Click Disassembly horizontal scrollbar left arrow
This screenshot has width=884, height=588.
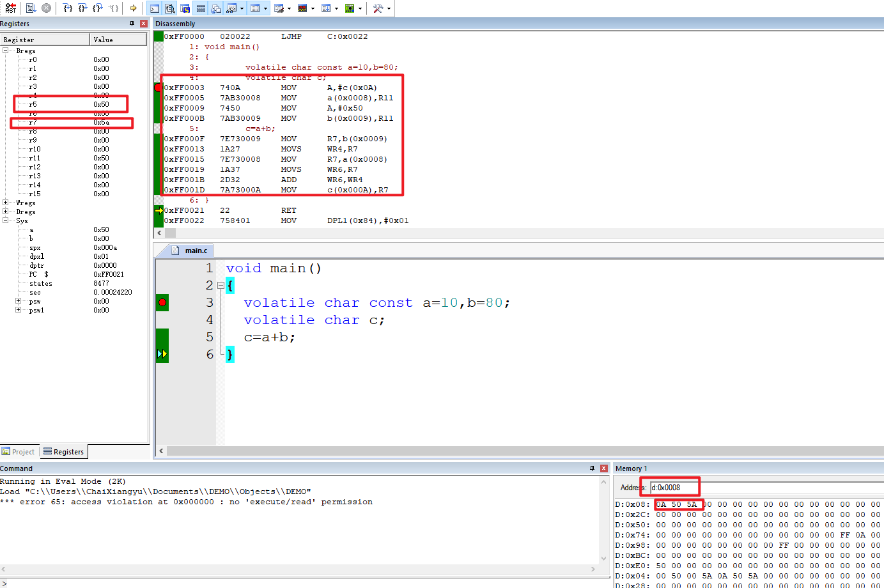pos(159,233)
